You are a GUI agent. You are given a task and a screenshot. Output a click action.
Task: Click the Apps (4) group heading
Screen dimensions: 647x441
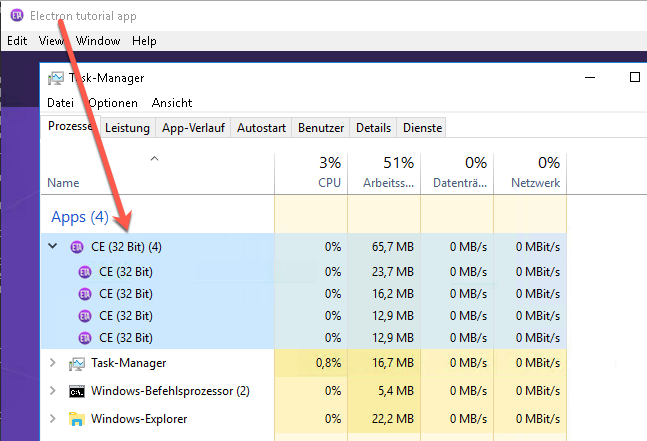tap(80, 217)
